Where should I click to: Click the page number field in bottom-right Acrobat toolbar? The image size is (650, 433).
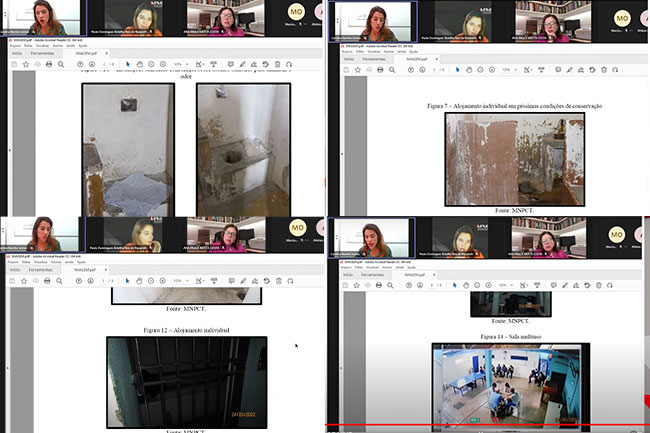click(432, 285)
